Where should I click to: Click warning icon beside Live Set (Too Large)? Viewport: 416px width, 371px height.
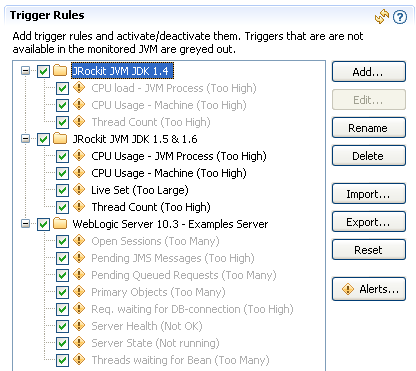tap(79, 190)
